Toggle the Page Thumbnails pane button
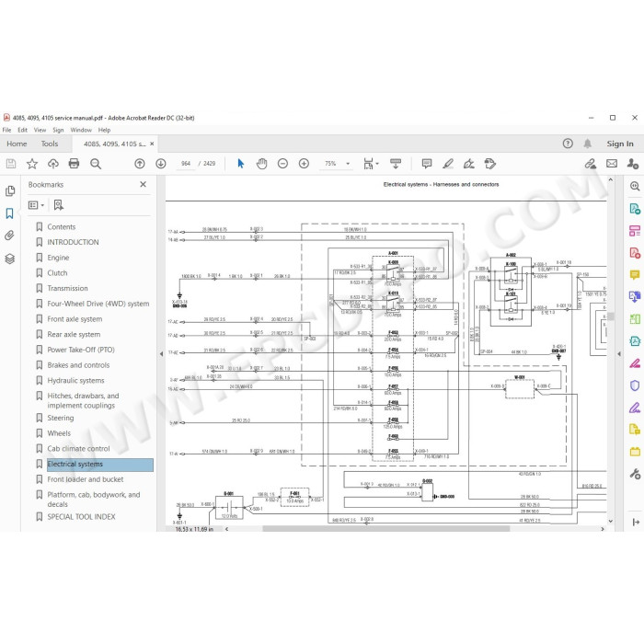 pos(10,190)
